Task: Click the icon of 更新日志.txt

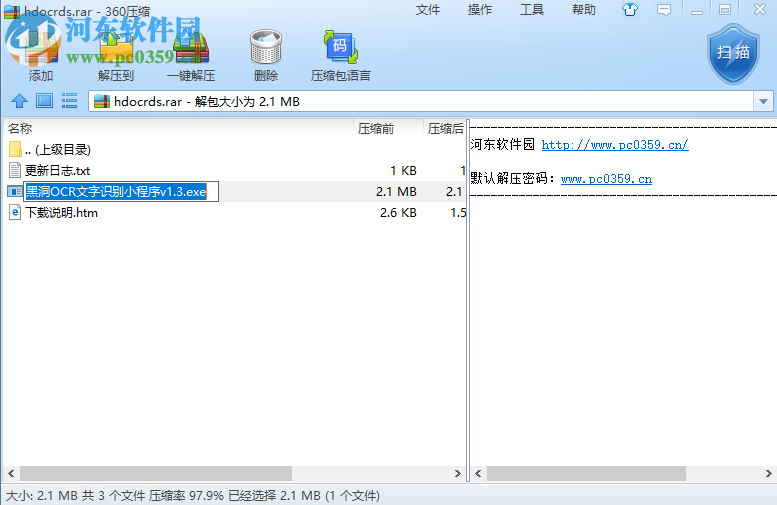Action: point(15,170)
